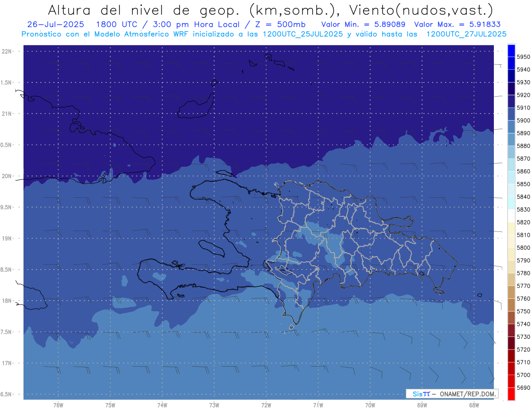Click the 75W longitude label
This screenshot has width=532, height=411.
pyautogui.click(x=110, y=405)
